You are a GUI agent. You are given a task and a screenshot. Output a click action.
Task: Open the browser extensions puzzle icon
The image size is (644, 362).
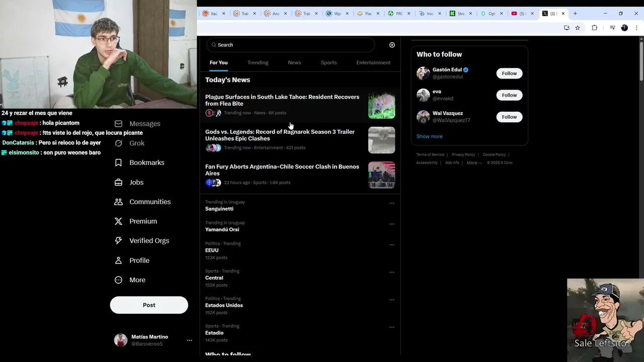[594, 28]
